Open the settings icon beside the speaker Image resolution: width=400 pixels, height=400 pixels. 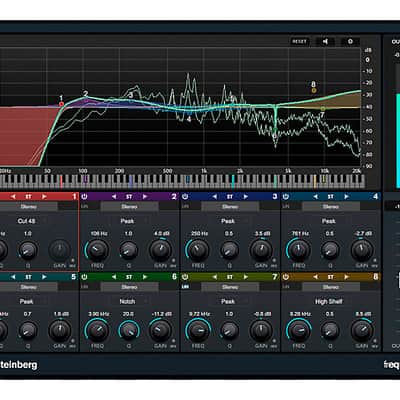350,41
